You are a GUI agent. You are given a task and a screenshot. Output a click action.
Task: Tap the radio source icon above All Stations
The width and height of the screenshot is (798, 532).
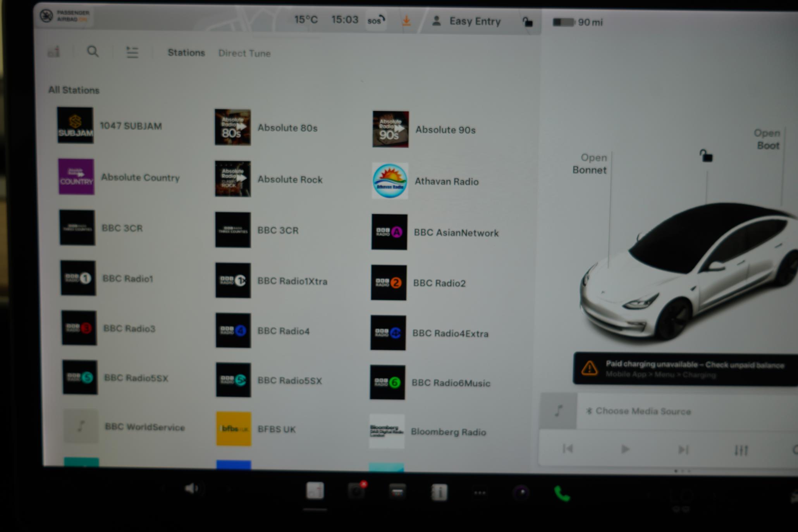(x=54, y=51)
